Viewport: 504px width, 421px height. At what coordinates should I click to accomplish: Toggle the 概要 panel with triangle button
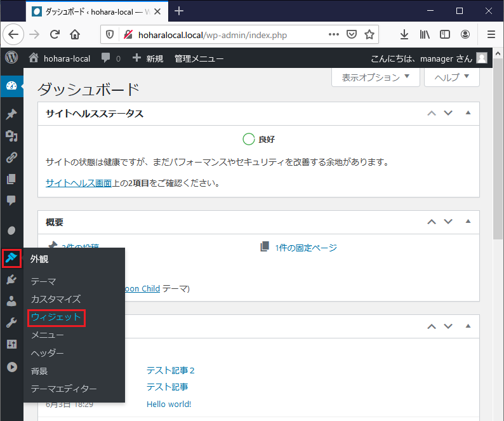[468, 222]
